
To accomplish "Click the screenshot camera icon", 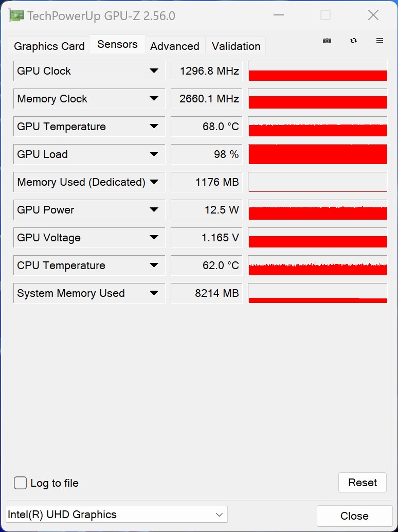I will point(327,41).
